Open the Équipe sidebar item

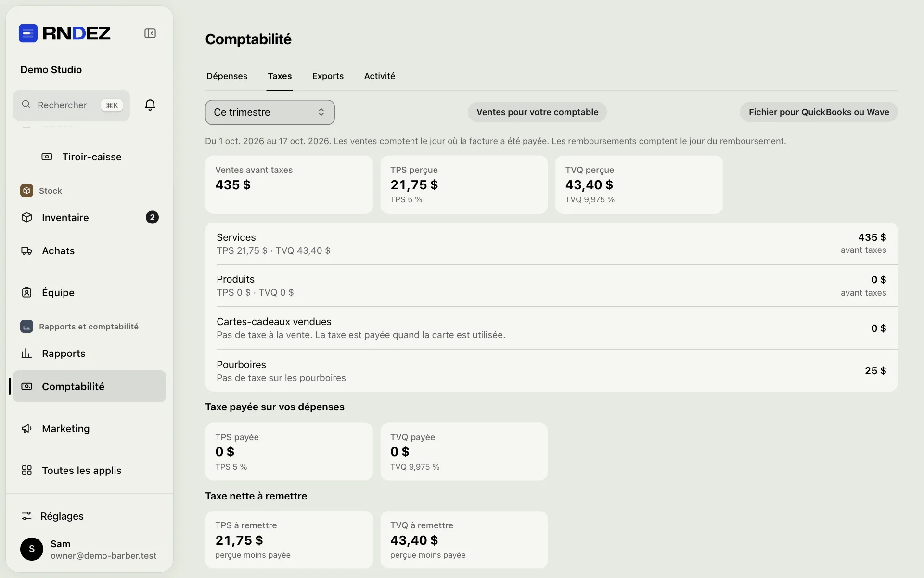(x=90, y=292)
